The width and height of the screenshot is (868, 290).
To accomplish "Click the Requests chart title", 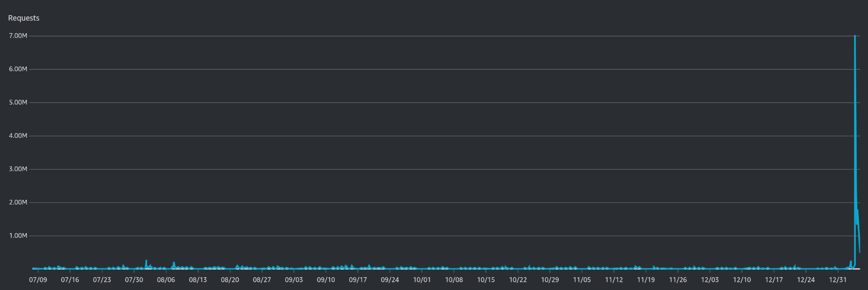I will [x=24, y=18].
